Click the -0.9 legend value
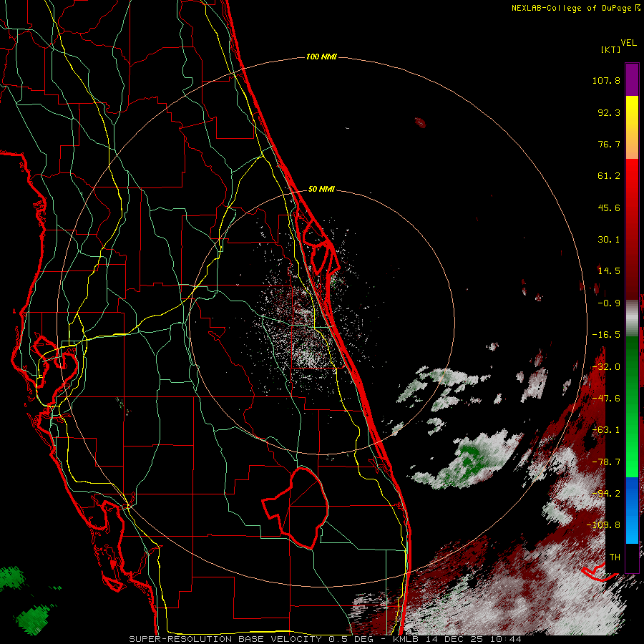 point(609,303)
